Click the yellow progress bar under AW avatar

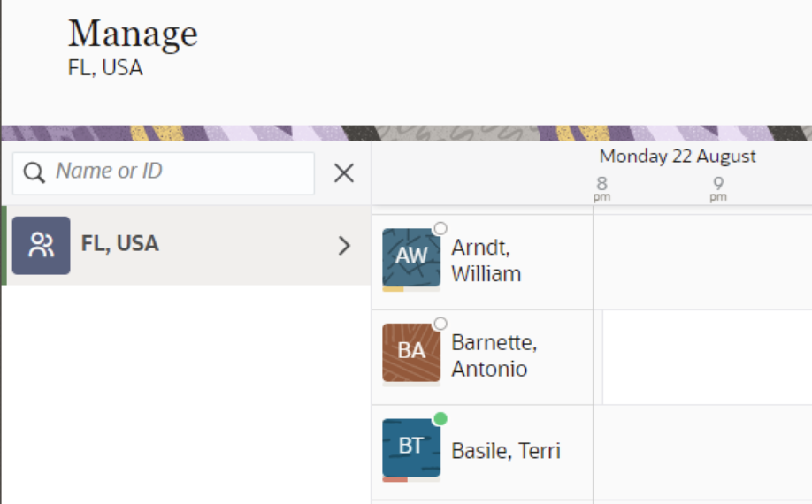coord(393,289)
